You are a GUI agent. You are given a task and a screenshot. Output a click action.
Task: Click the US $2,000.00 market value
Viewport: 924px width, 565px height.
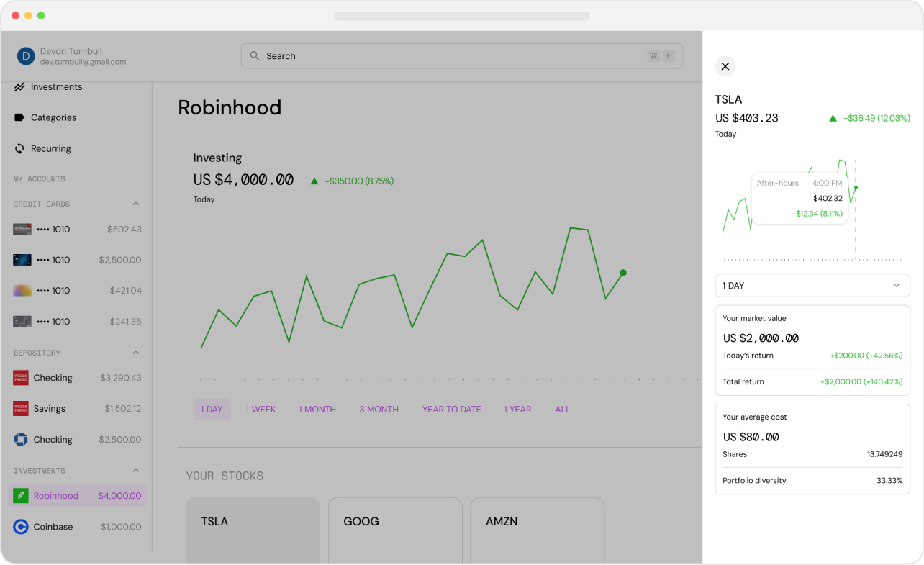pyautogui.click(x=761, y=338)
